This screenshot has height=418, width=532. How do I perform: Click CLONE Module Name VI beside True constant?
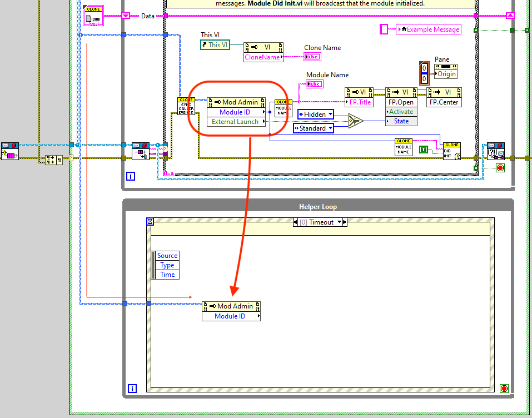404,147
